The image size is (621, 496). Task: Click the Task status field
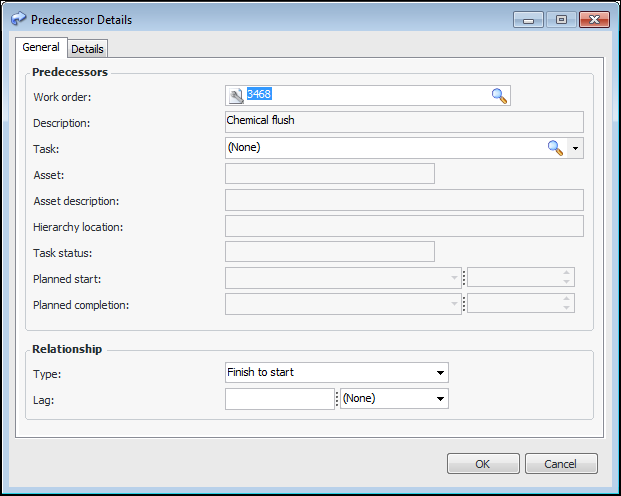(330, 252)
